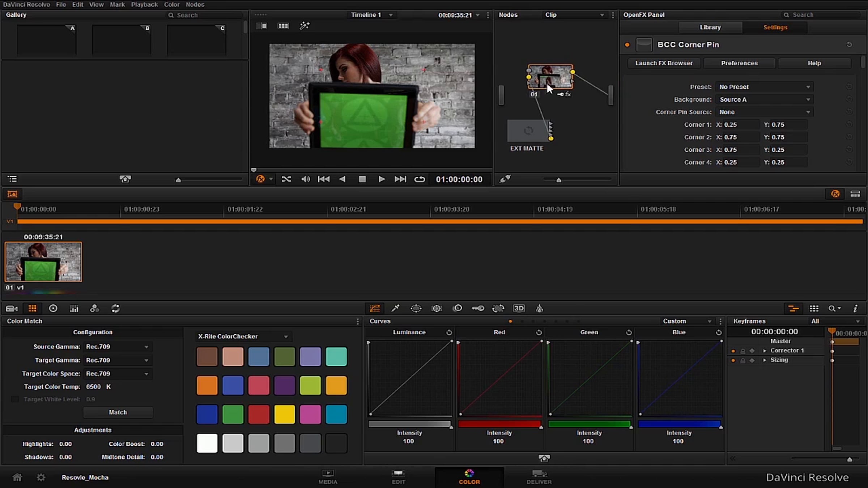Image resolution: width=868 pixels, height=488 pixels.
Task: Open the Target Gamma dropdown
Action: click(x=118, y=360)
